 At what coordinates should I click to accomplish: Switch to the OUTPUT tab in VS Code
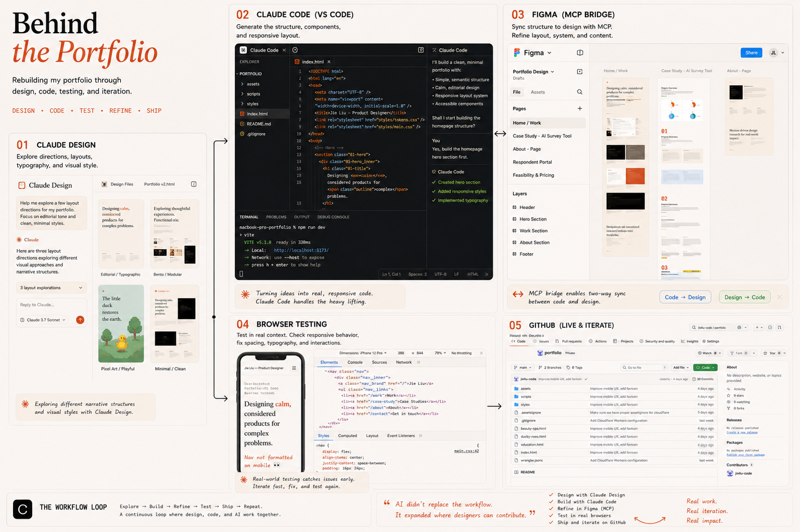[x=302, y=217]
